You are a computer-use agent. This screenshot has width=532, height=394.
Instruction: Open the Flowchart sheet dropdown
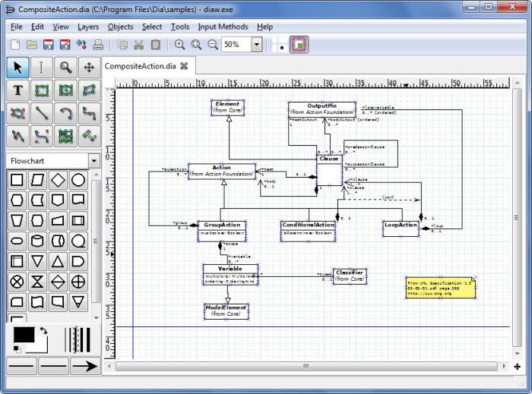94,161
